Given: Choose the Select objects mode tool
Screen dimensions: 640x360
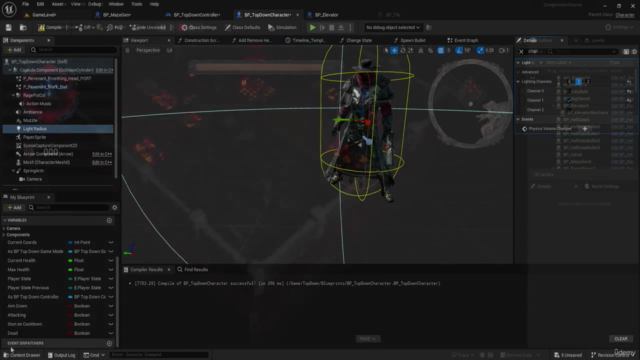Looking at the screenshot, I should click(386, 50).
